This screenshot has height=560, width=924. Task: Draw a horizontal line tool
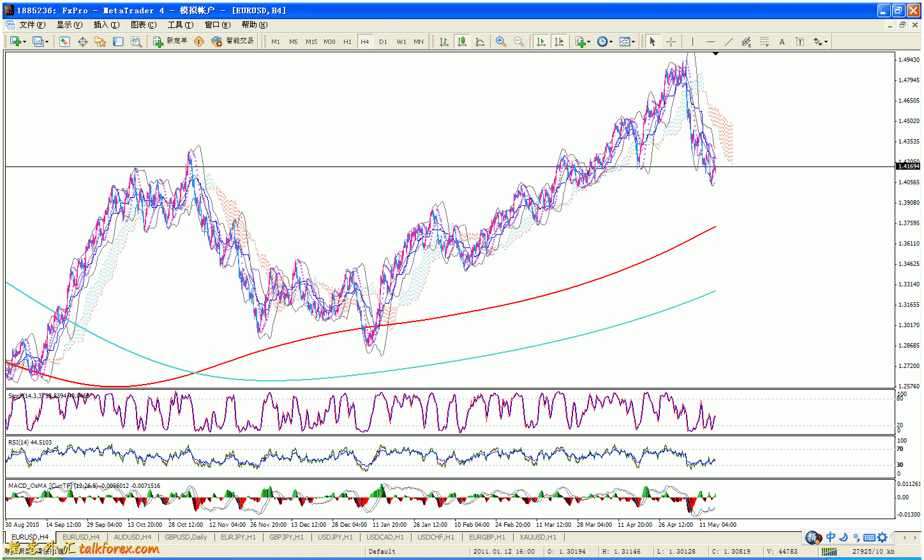tap(710, 41)
